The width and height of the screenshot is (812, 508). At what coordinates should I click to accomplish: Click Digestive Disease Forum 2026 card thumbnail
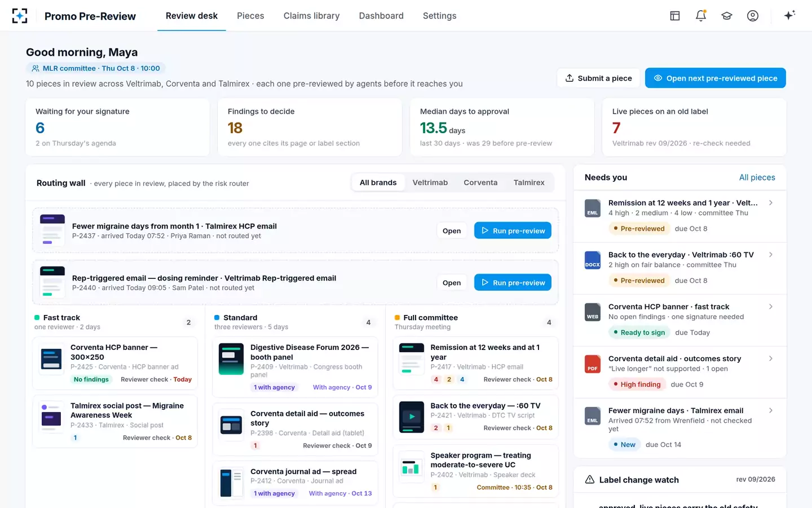tap(231, 359)
